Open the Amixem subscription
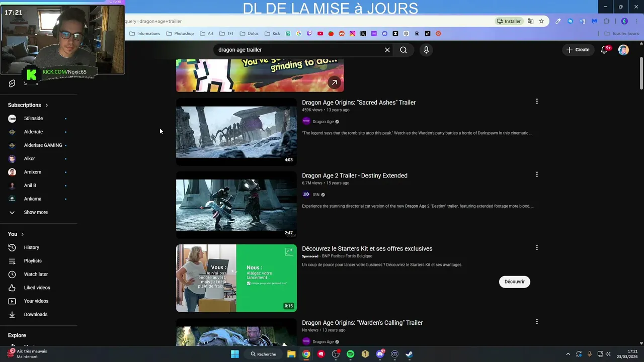This screenshot has height=362, width=644. coord(33,172)
